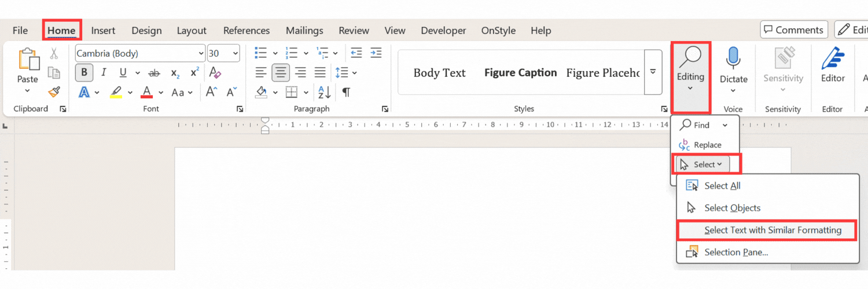Click the Cut scissors icon
The width and height of the screenshot is (868, 289).
tap(54, 54)
